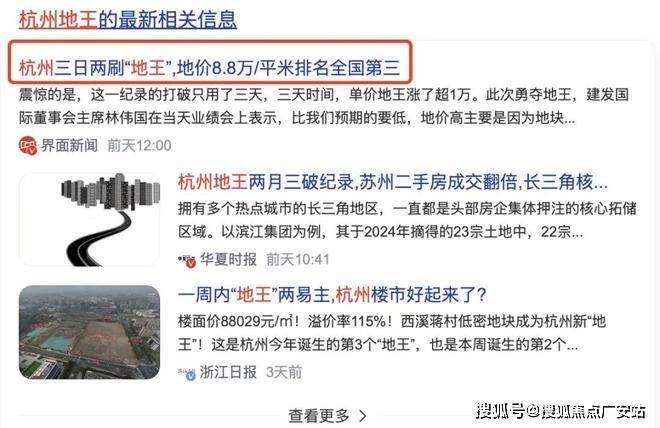This screenshot has width=660, height=428.
Task: Open the 杭州三日两刷“地王” headline
Action: pyautogui.click(x=209, y=68)
